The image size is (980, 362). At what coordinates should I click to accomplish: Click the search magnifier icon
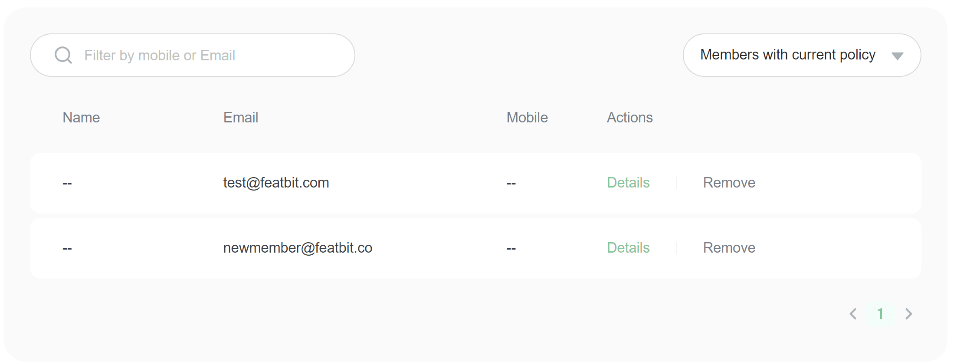point(63,55)
